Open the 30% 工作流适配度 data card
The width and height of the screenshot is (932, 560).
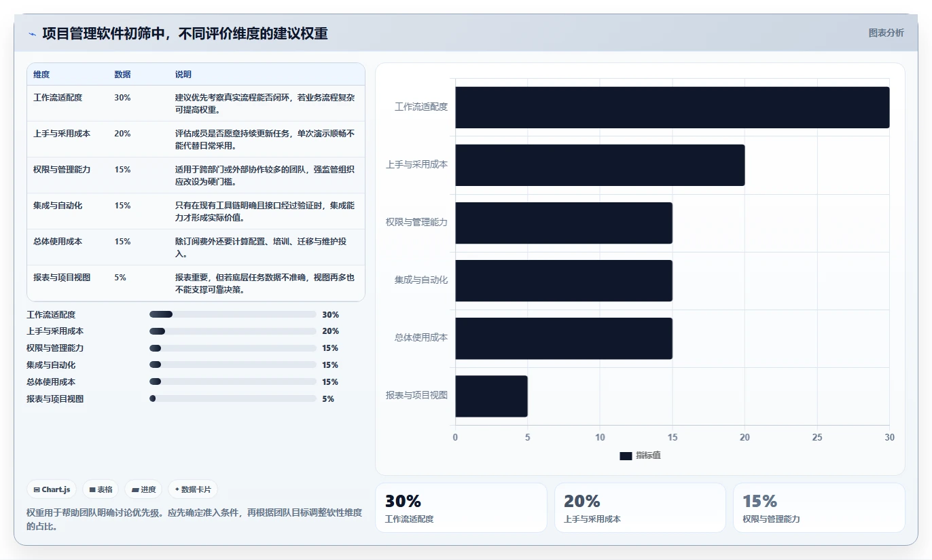461,508
